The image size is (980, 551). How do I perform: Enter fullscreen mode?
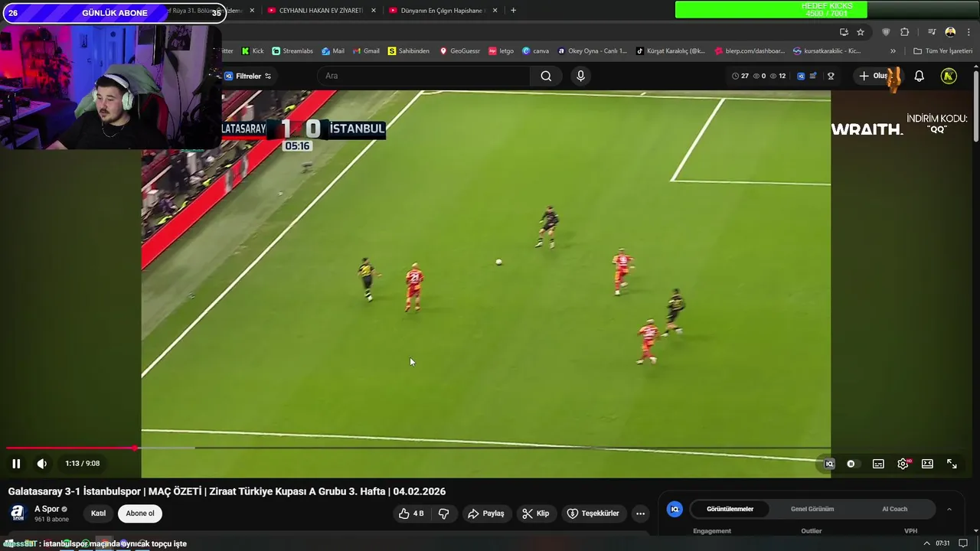point(952,464)
